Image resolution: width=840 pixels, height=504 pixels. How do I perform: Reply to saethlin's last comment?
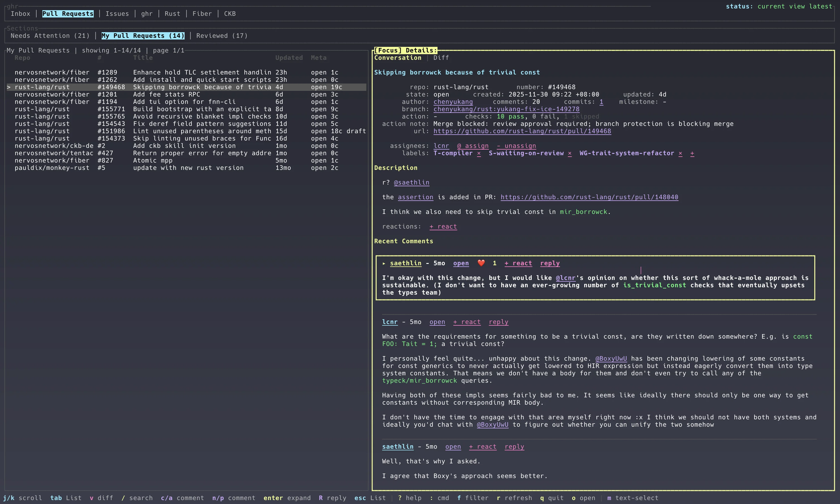click(514, 447)
